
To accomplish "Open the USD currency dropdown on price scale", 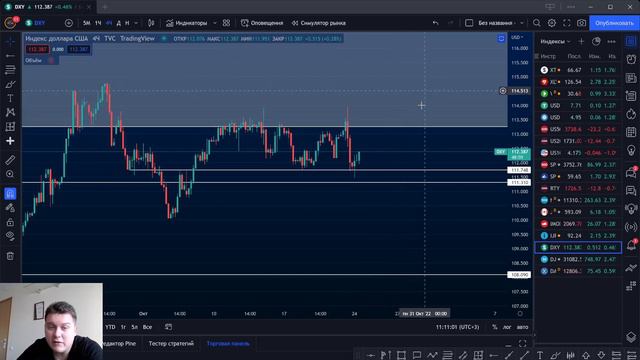I will [x=517, y=38].
